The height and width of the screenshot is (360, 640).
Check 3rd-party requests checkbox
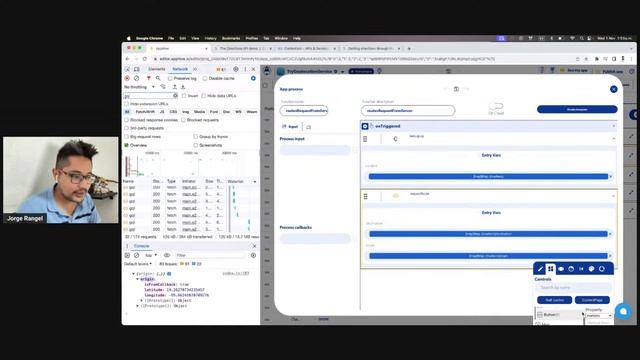point(127,128)
